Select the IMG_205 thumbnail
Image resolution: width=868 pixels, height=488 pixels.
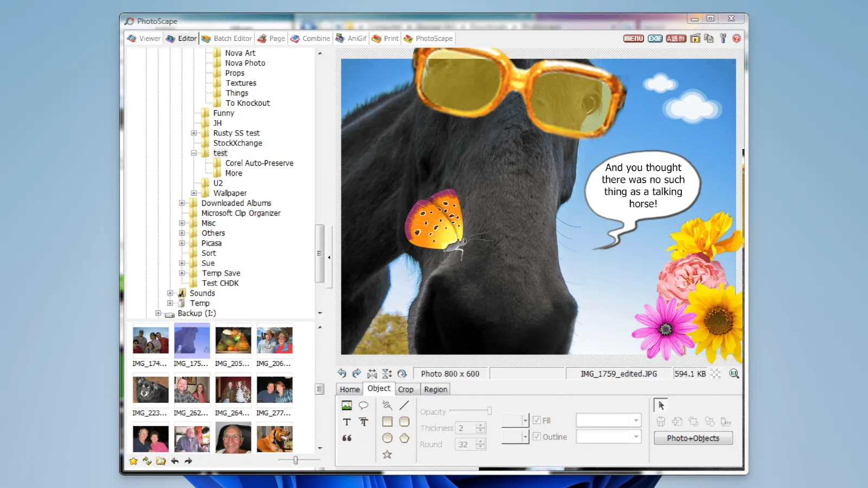click(x=233, y=341)
